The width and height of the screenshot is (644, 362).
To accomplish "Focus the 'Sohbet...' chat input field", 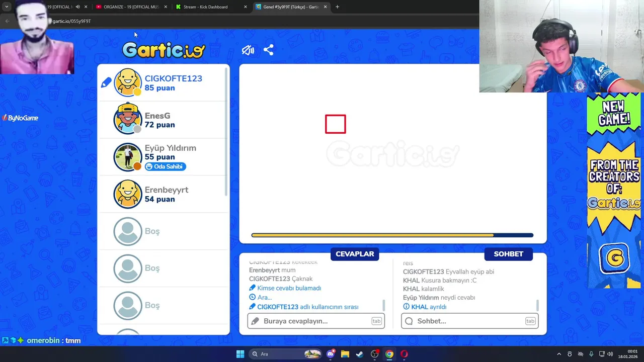I will tap(470, 321).
